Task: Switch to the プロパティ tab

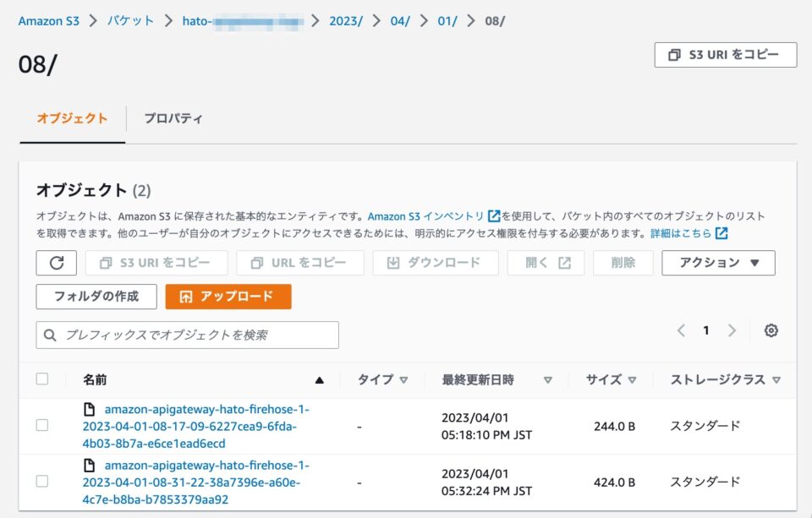Action: tap(176, 118)
